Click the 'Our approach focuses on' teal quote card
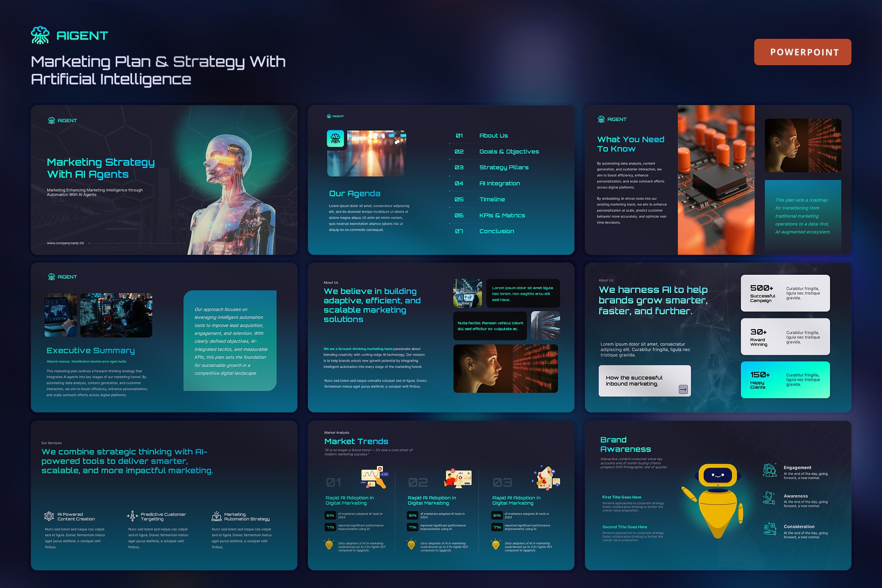The width and height of the screenshot is (882, 588). [230, 341]
